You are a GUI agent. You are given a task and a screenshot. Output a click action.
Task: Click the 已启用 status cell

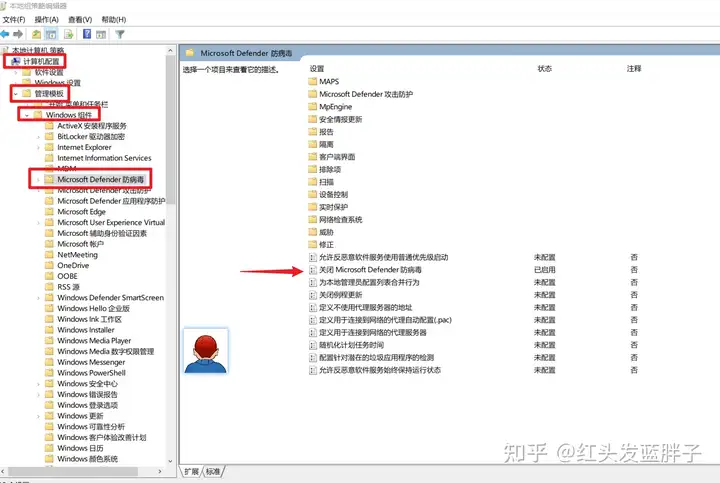(545, 270)
